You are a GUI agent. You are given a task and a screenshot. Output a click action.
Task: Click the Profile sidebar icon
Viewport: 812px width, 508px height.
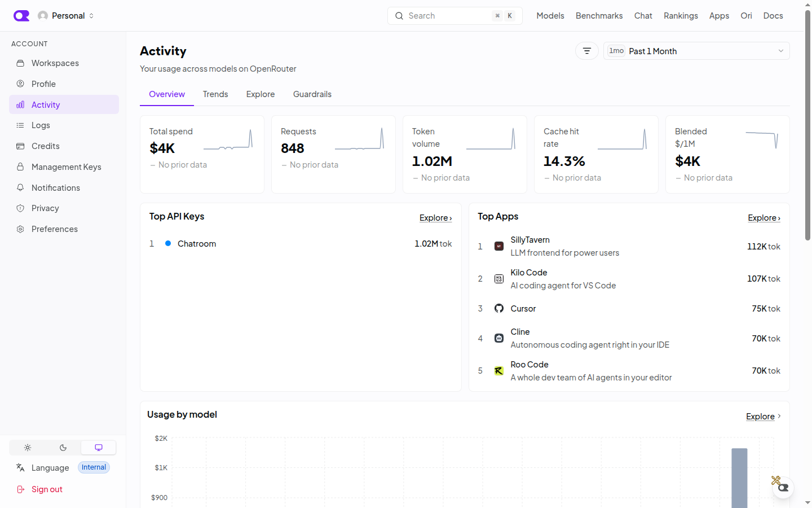20,84
